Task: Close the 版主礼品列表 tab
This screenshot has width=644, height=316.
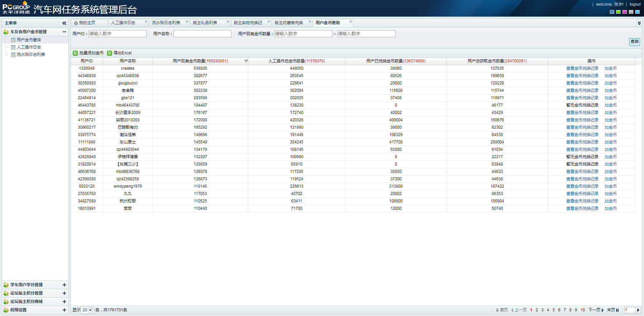Action: point(228,22)
